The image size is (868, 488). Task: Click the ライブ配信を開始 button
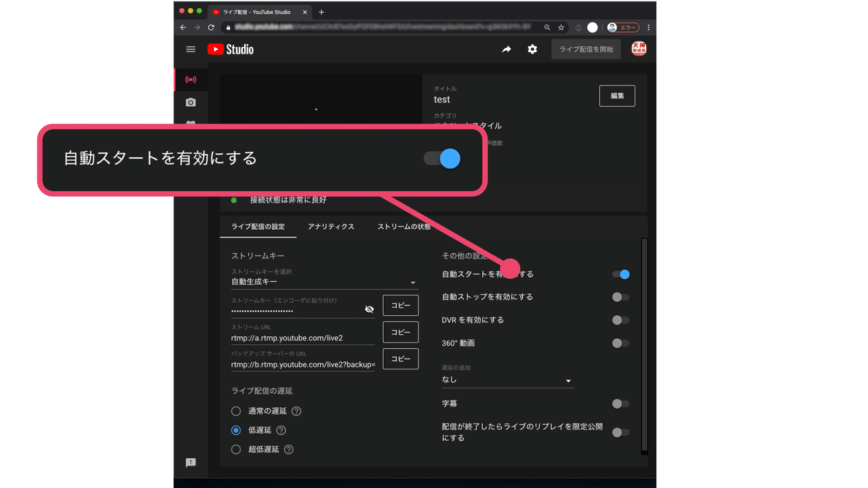pyautogui.click(x=585, y=49)
